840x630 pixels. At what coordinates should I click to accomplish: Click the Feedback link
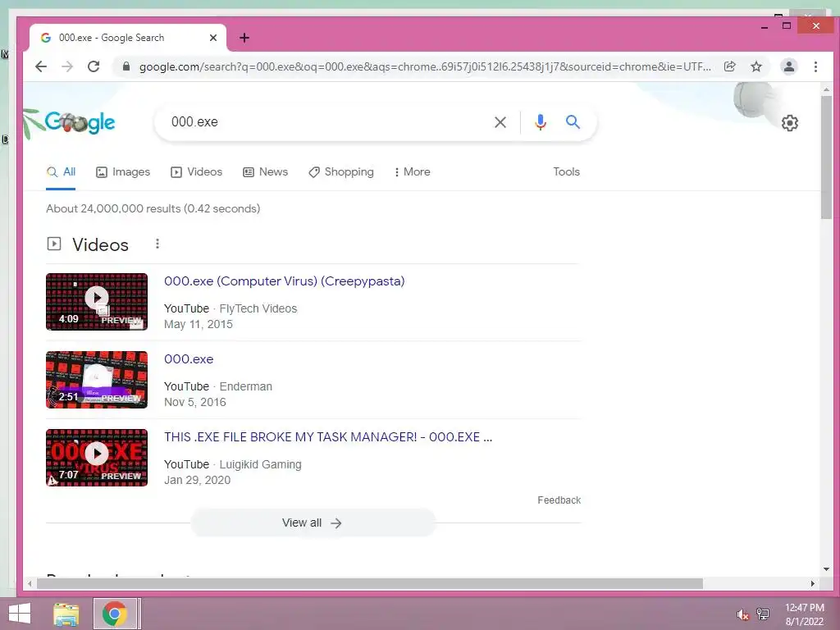tap(559, 500)
